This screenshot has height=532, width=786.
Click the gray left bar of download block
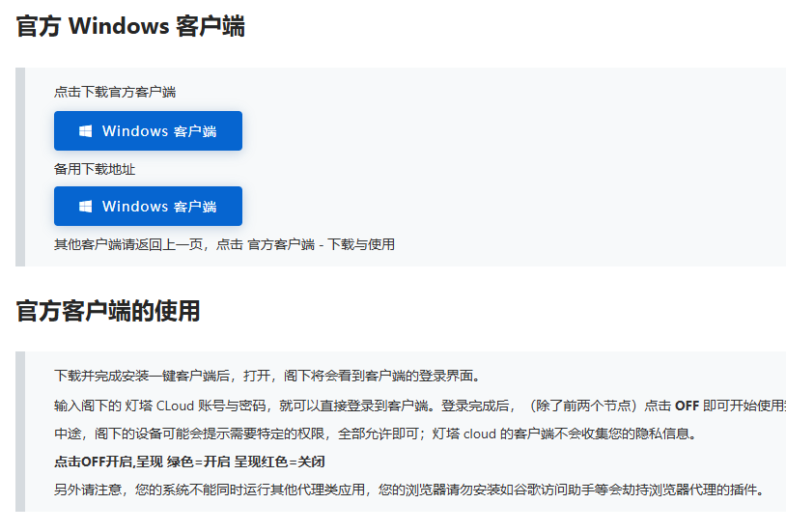[19, 167]
